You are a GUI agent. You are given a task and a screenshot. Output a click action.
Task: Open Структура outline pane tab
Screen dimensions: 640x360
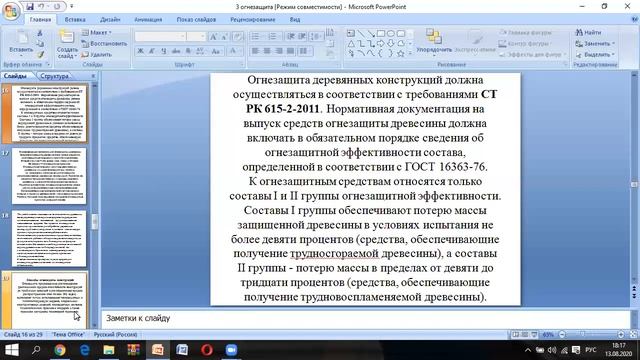54,76
